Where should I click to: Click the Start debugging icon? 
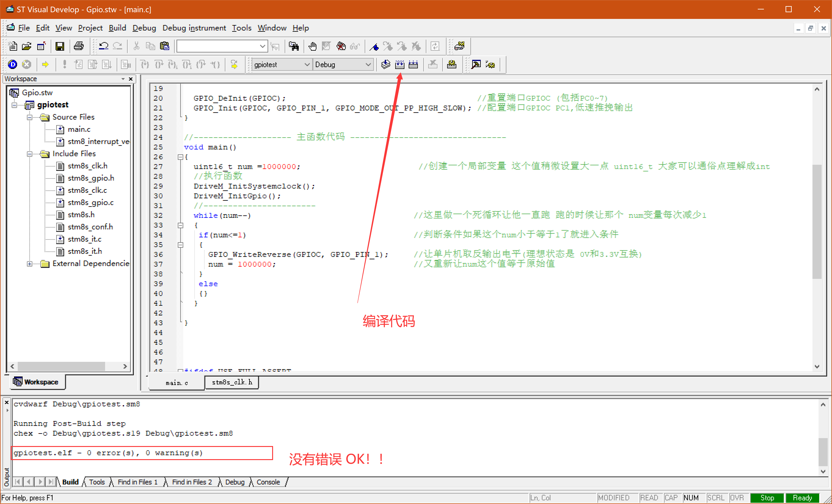pyautogui.click(x=12, y=64)
